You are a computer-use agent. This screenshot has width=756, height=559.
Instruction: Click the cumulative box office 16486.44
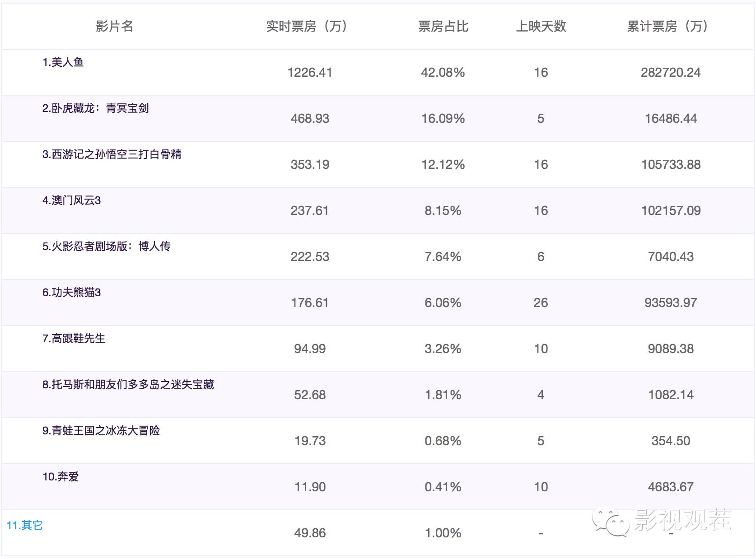[671, 119]
